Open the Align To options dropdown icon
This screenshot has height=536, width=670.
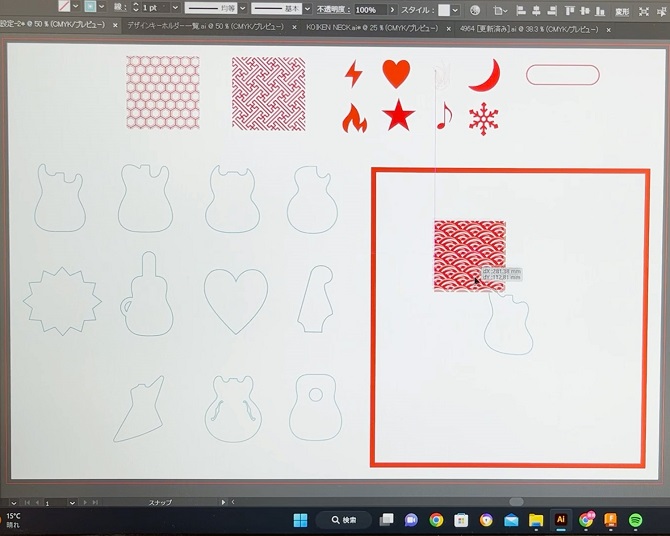500,11
